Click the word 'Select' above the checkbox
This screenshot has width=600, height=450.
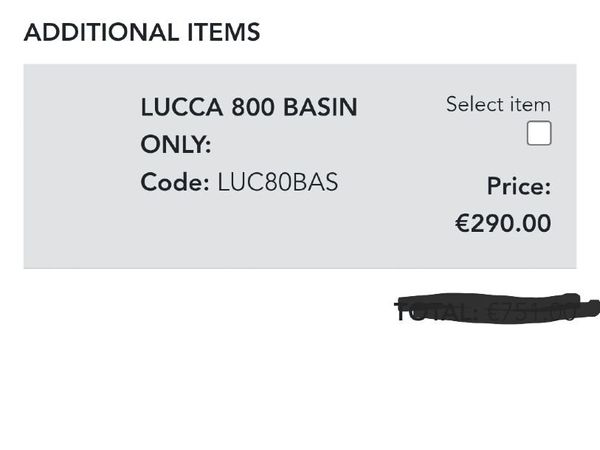(476, 104)
